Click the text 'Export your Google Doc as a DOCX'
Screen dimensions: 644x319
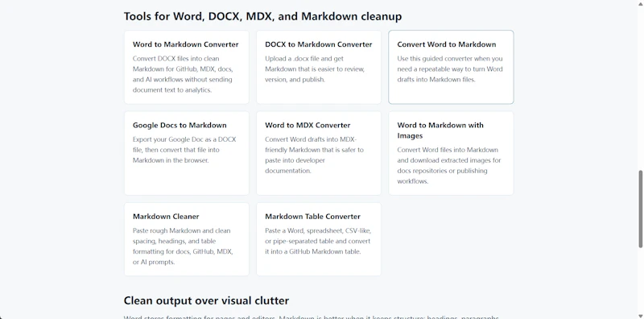pos(184,139)
